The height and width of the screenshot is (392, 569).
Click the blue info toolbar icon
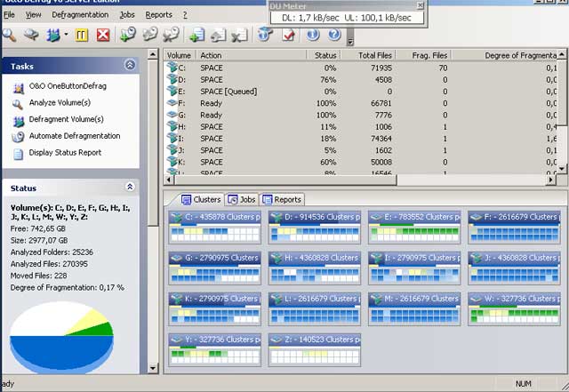click(x=313, y=35)
